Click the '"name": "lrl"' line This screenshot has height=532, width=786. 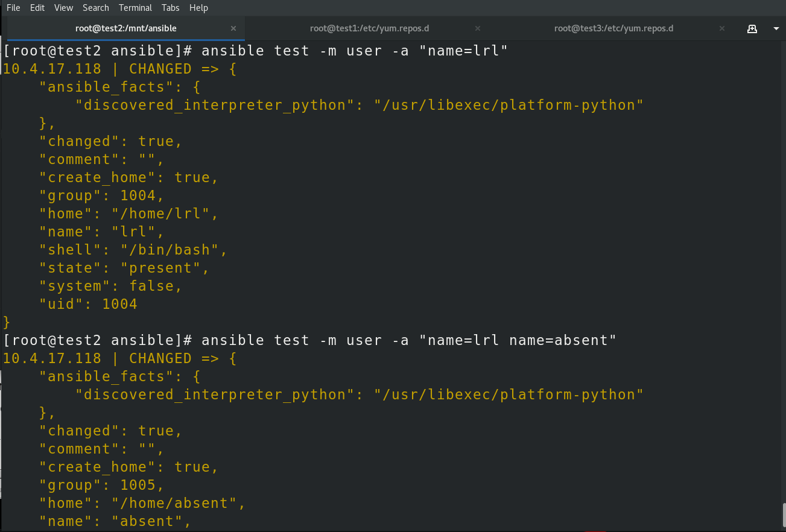(102, 232)
